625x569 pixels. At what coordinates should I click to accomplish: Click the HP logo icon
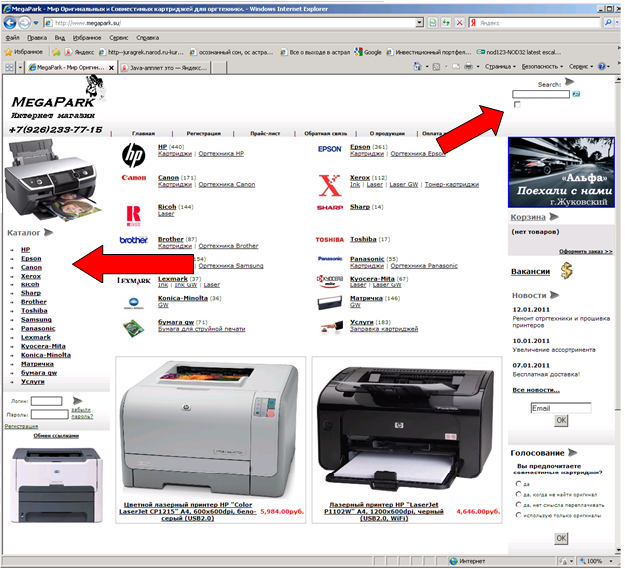click(x=134, y=155)
